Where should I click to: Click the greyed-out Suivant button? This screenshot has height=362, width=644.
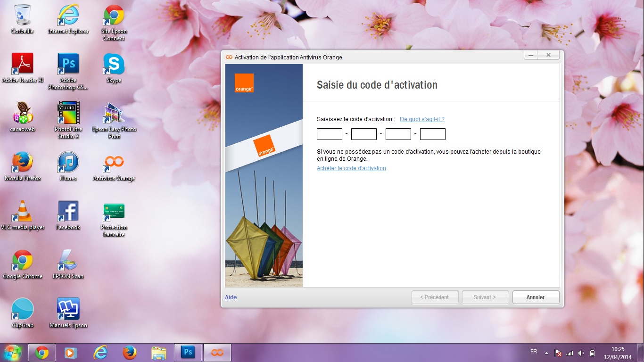tap(485, 297)
